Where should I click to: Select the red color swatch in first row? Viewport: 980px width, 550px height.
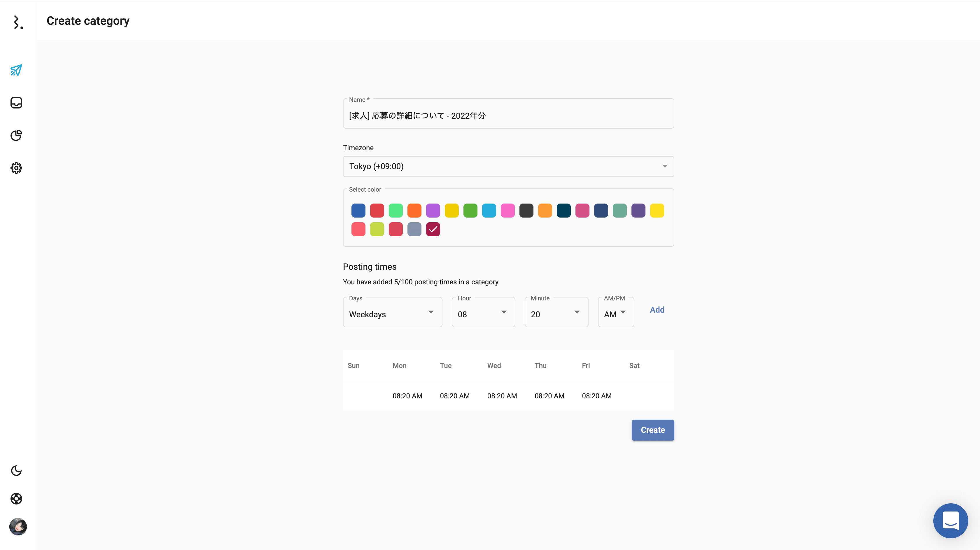377,210
